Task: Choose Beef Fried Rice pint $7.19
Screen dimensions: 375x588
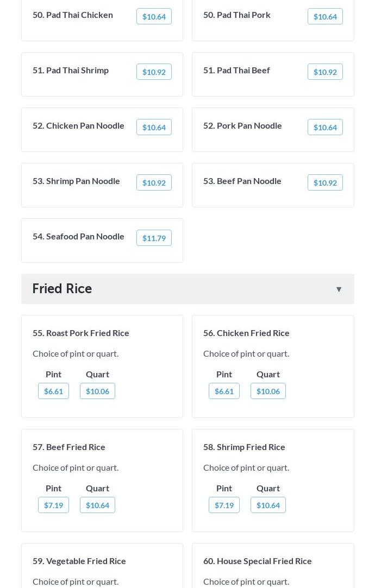Action: tap(53, 505)
